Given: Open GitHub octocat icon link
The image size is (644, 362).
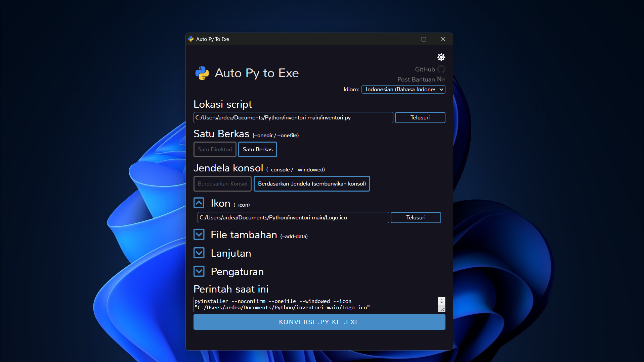Looking at the screenshot, I should point(441,69).
